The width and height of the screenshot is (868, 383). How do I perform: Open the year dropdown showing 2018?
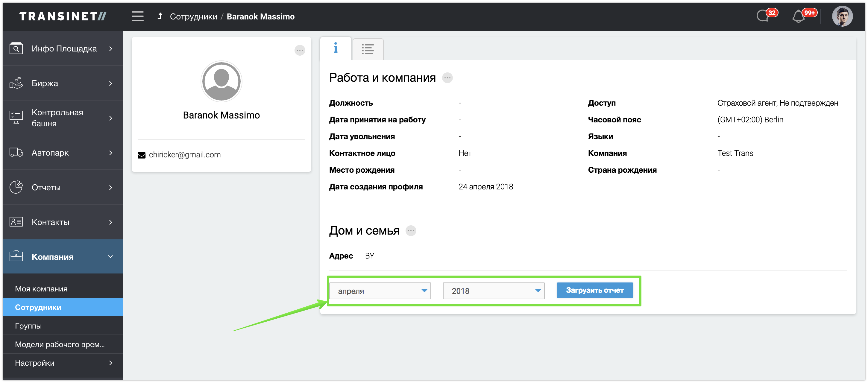(x=493, y=291)
